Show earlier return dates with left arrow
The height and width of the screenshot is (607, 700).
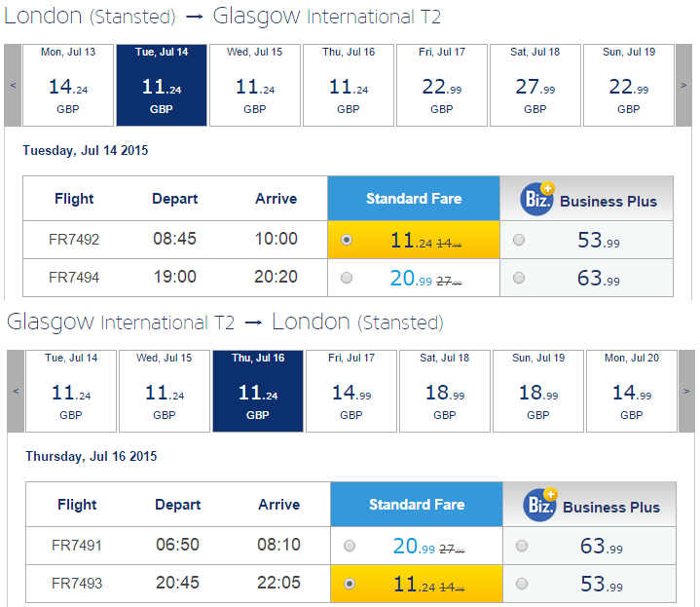tap(16, 391)
